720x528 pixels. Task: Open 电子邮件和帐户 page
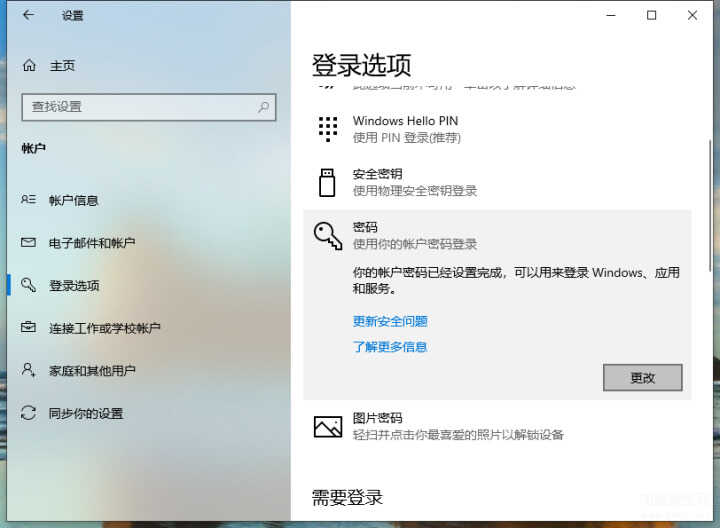click(x=92, y=243)
